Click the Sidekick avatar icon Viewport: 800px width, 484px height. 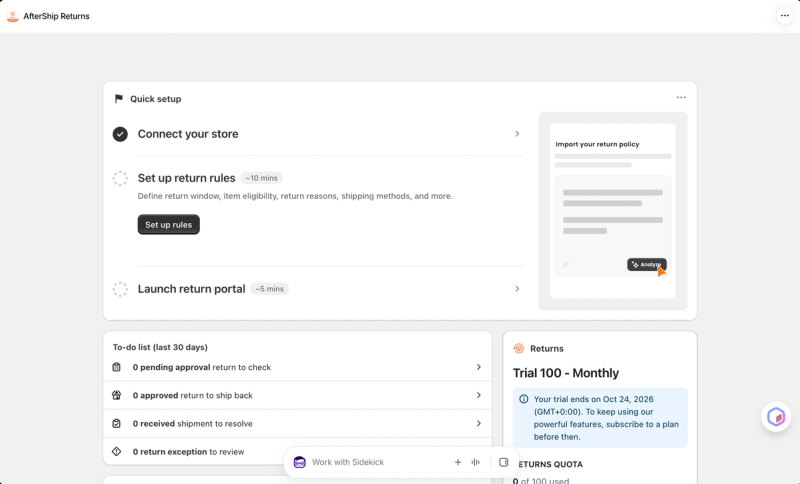pos(299,462)
